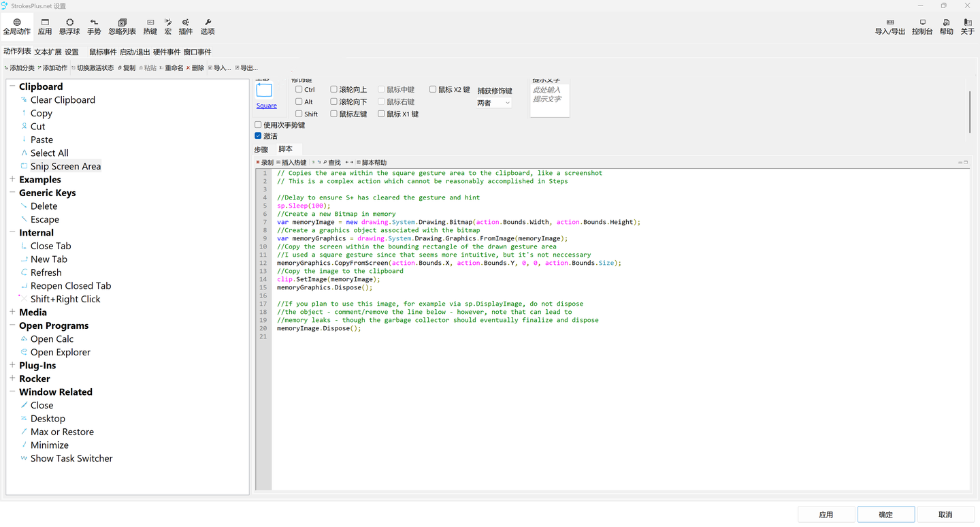Expand the Examples category

[x=12, y=179]
